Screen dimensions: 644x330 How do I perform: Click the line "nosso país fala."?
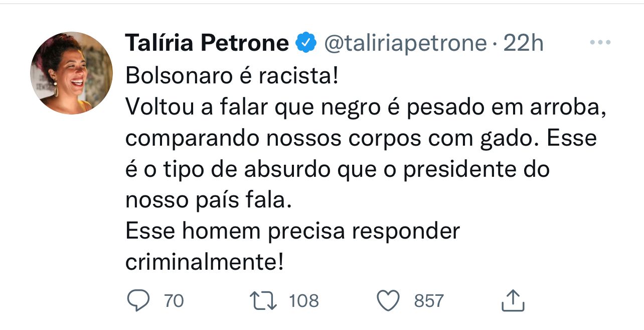click(208, 200)
